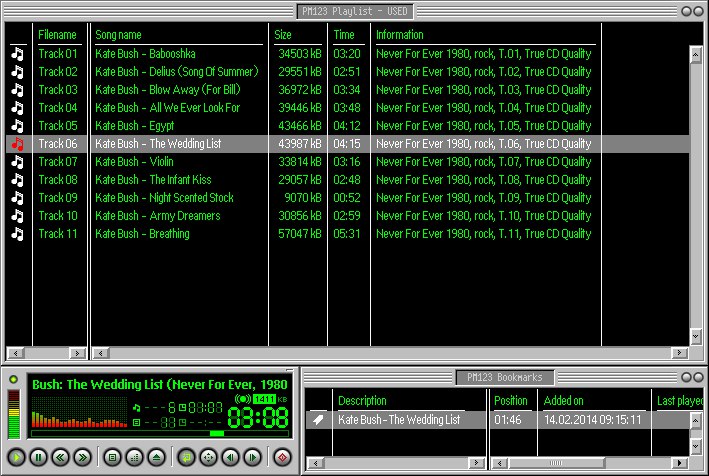
Task: Select 'Kate Bush - Violin' song
Action: [x=134, y=162]
